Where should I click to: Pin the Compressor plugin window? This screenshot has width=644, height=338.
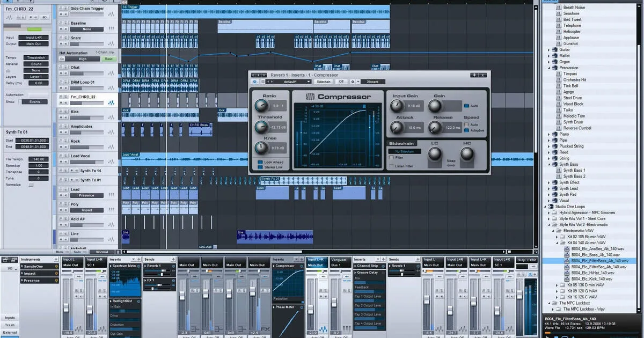474,75
